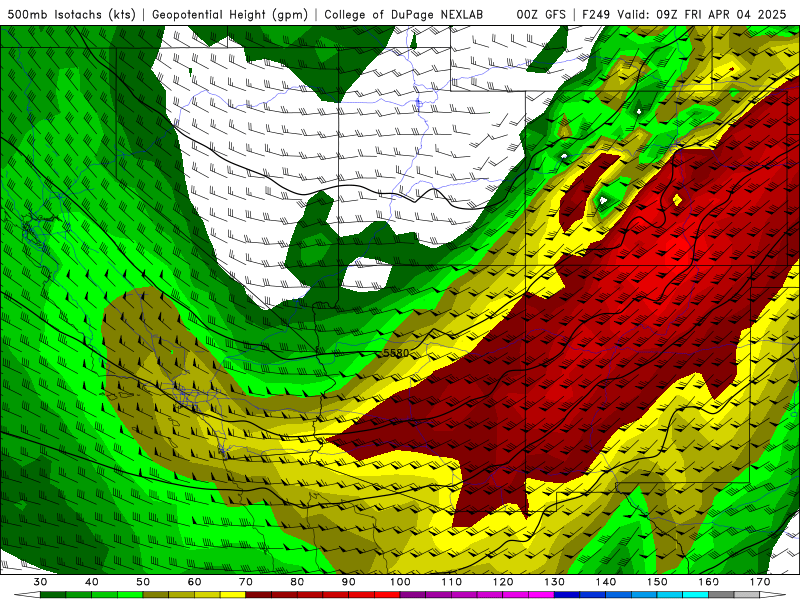This screenshot has width=800, height=600.
Task: Select the dark blue 130-135 kt legend swatch
Action: pos(567,595)
